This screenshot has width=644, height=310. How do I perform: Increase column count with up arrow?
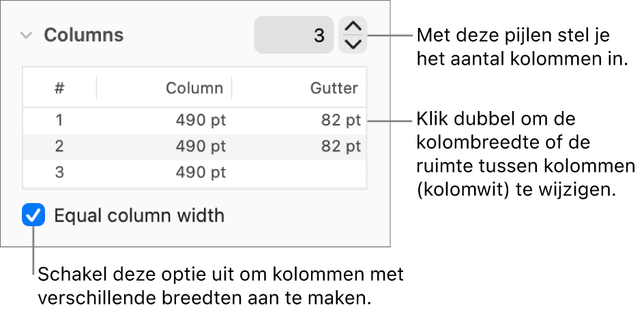tap(353, 27)
